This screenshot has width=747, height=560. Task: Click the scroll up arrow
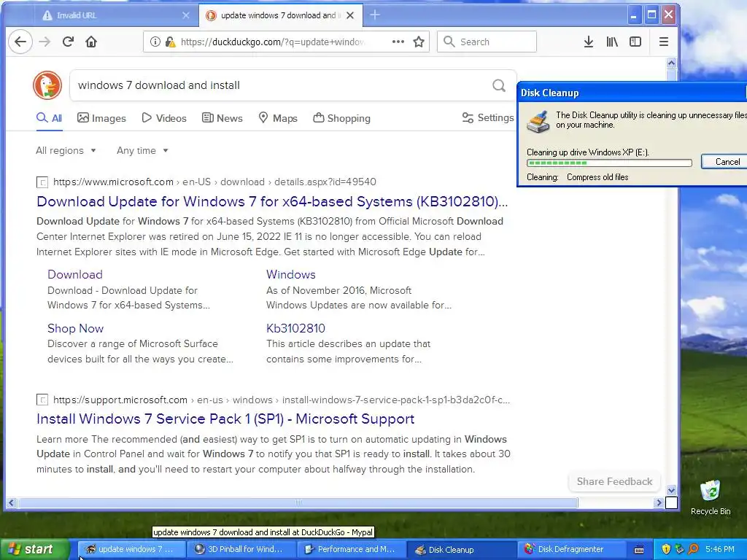pyautogui.click(x=671, y=63)
